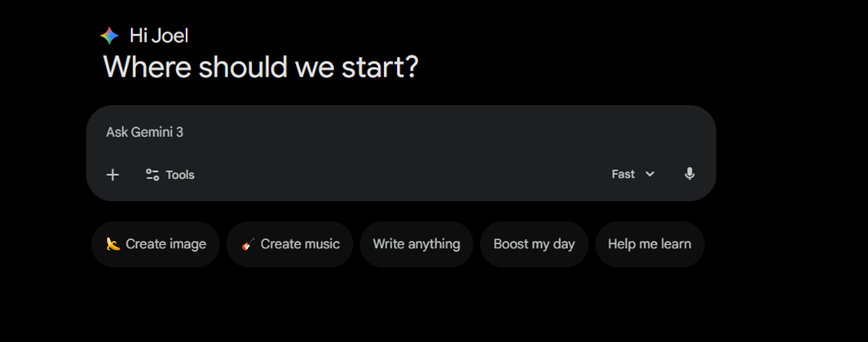Select the Create image suggestion text

165,243
